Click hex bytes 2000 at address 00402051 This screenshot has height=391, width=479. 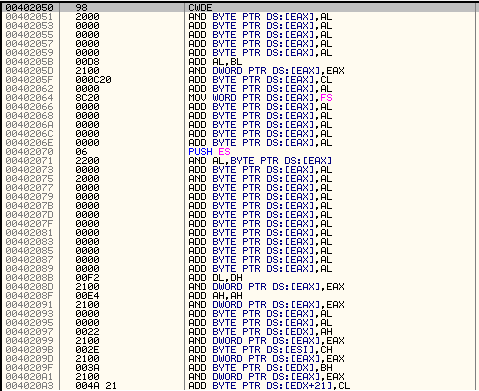pos(87,17)
